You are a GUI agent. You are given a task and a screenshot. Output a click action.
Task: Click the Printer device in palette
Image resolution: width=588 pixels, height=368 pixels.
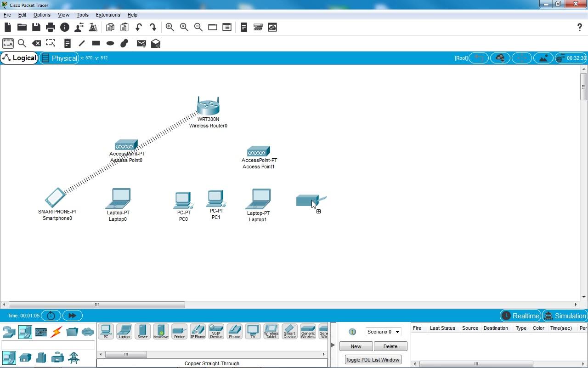click(x=179, y=331)
